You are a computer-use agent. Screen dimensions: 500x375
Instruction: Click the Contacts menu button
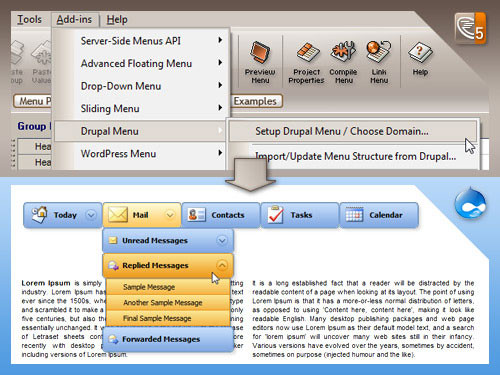221,215
